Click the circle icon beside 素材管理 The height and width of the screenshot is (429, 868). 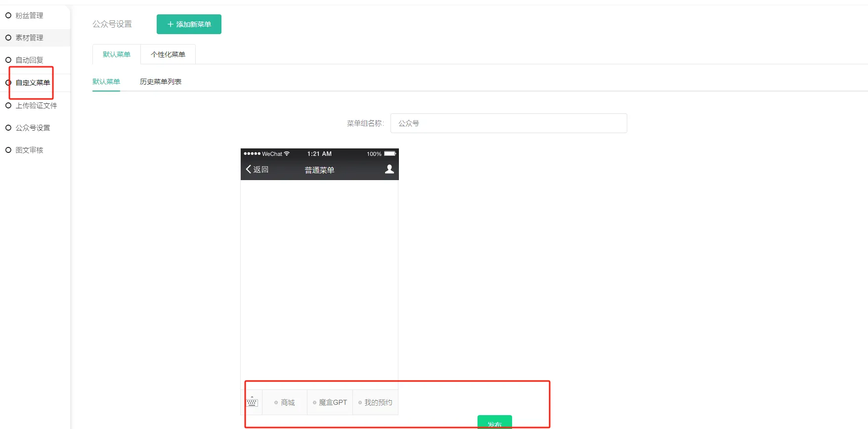pos(8,38)
